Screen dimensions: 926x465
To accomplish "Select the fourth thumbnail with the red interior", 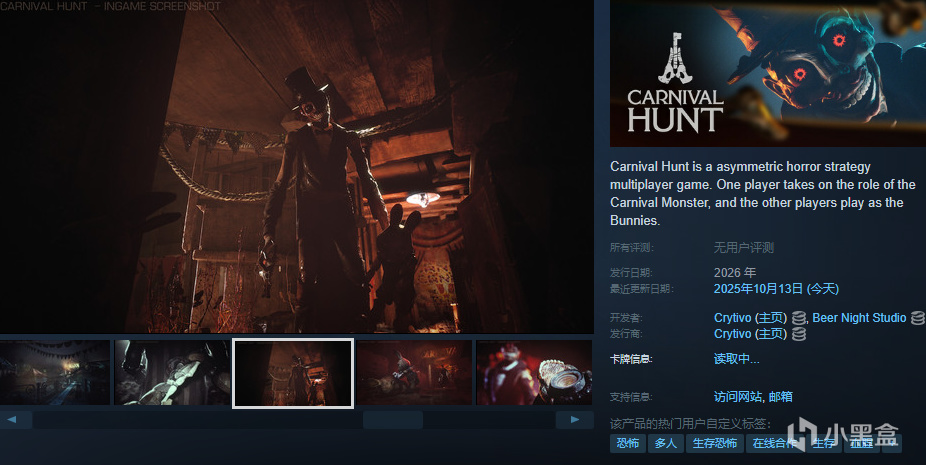I will point(414,372).
